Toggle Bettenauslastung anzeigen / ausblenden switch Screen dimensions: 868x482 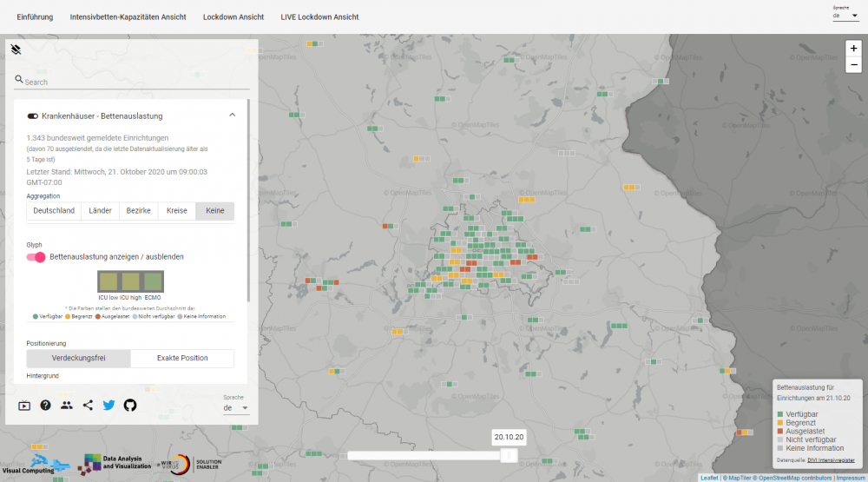click(36, 257)
